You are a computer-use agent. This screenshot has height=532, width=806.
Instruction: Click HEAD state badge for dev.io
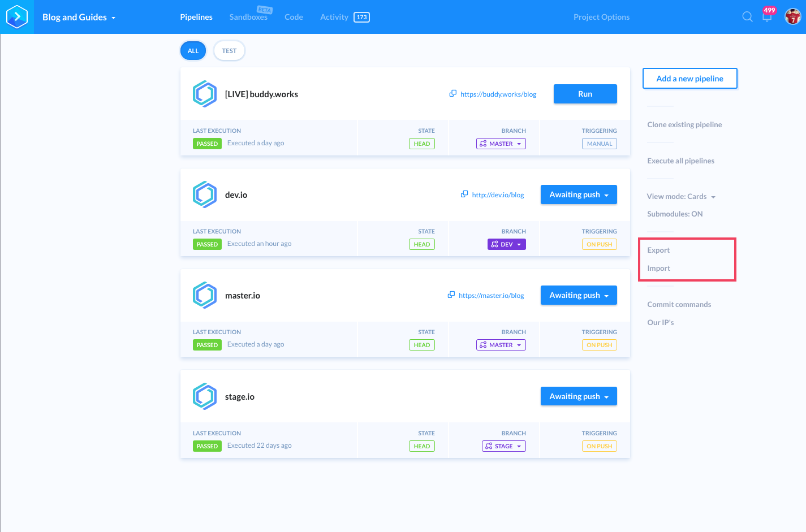(x=422, y=244)
